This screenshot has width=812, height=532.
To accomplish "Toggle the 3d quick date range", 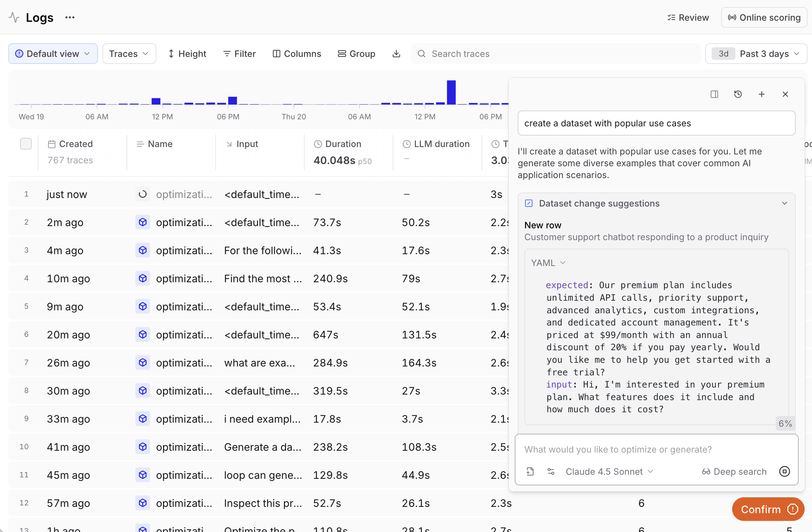I will click(723, 54).
